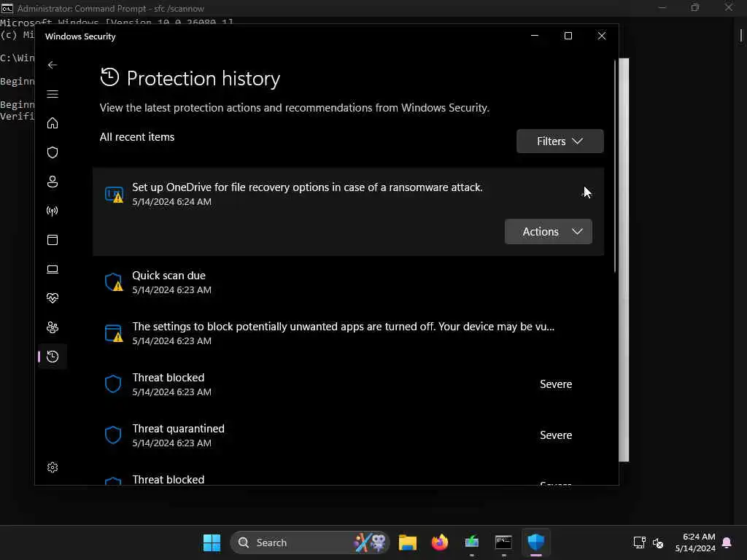This screenshot has height=560, width=747.
Task: Open App & browser control icon
Action: click(53, 239)
